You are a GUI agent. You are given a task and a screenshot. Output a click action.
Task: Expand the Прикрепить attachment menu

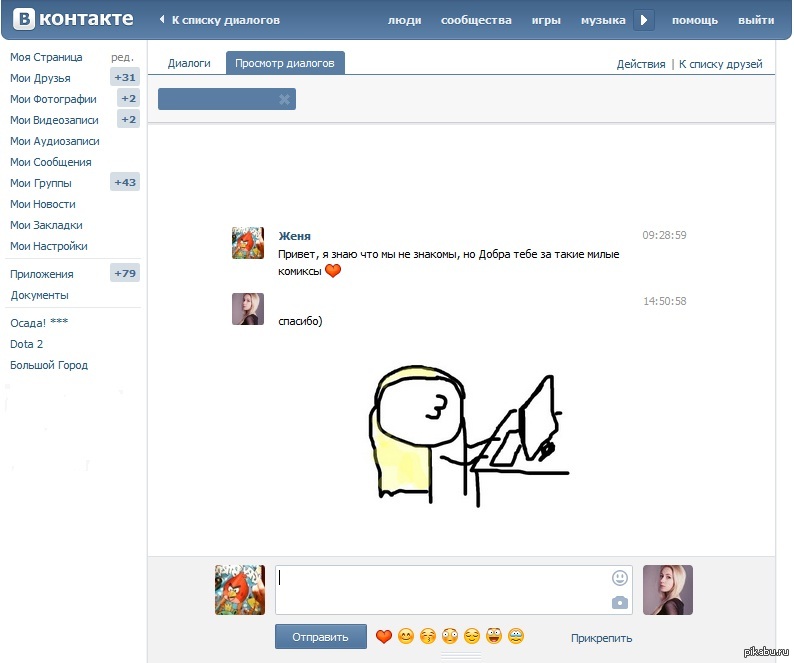601,638
